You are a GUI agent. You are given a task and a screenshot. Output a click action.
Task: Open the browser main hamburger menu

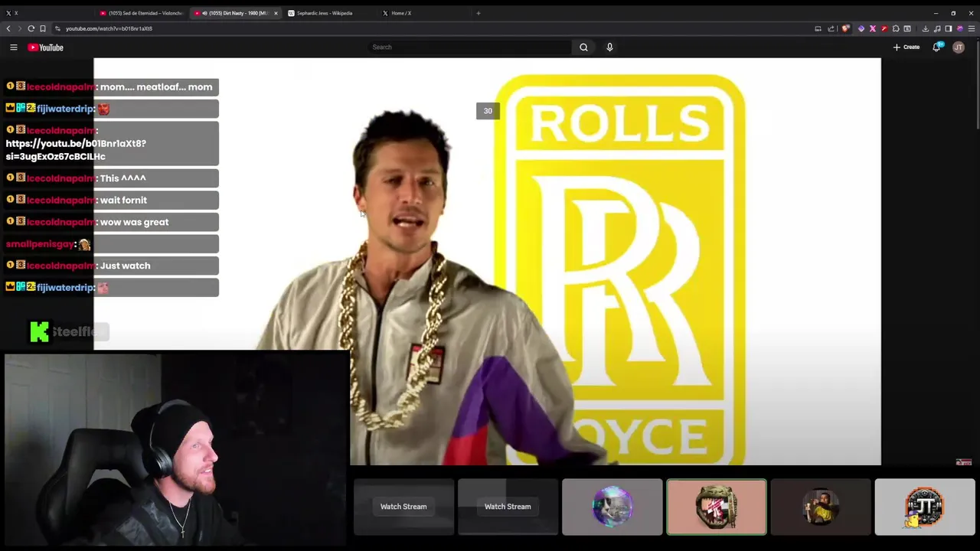(x=972, y=28)
